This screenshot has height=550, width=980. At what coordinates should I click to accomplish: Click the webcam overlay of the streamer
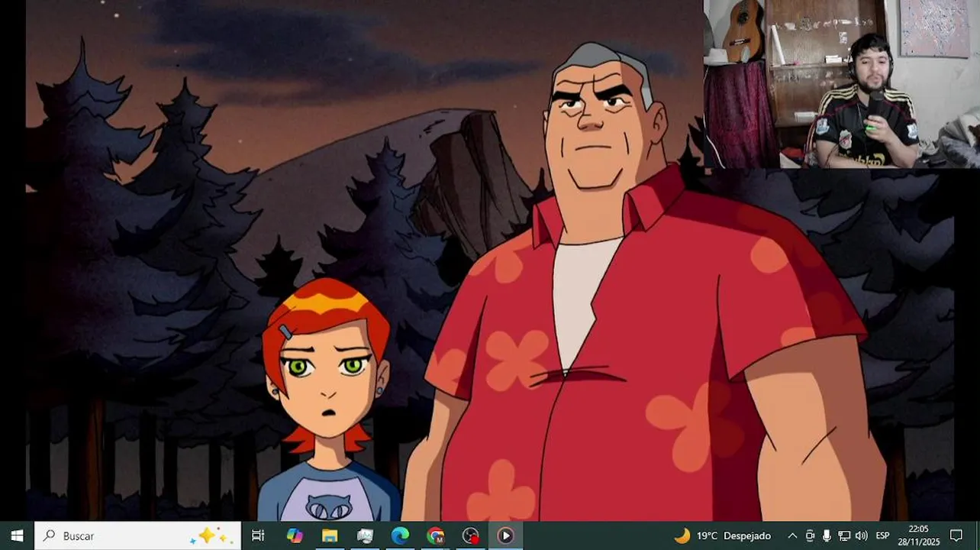[x=841, y=84]
